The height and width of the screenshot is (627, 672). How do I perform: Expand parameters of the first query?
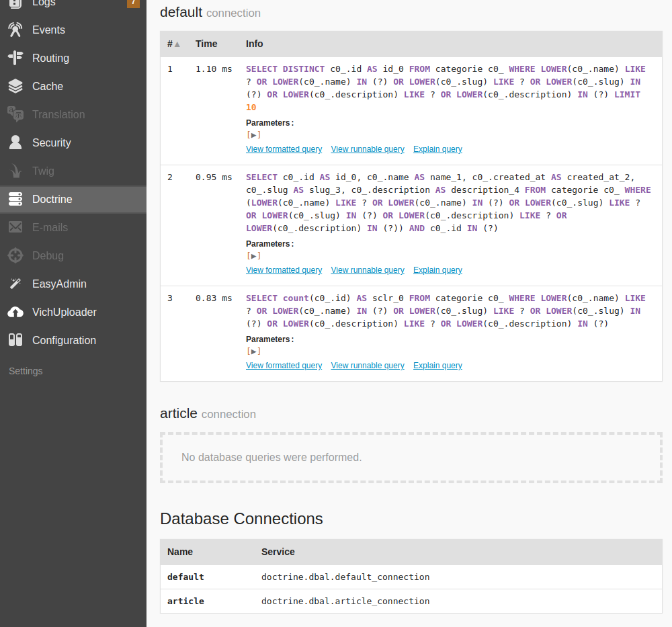coord(253,134)
